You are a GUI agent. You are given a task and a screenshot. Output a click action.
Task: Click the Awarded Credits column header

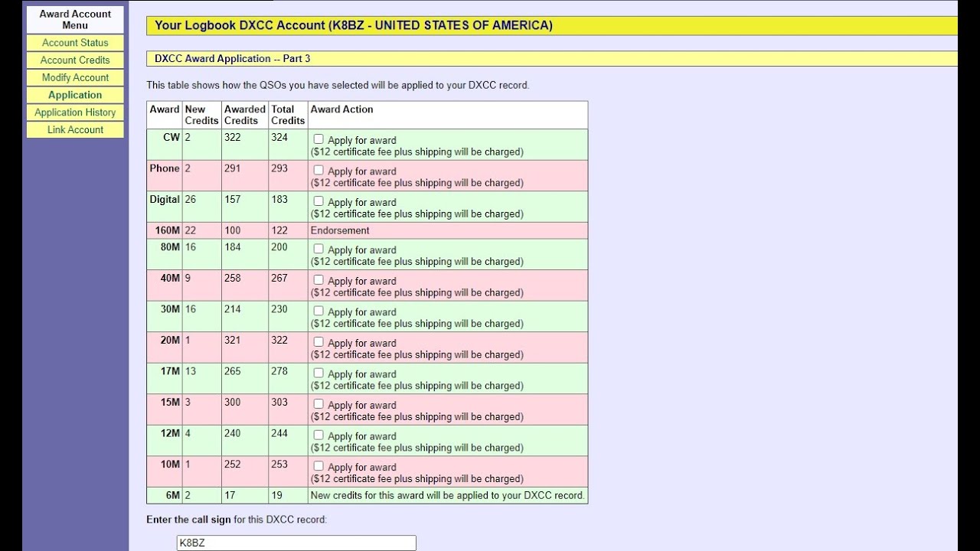(x=245, y=115)
